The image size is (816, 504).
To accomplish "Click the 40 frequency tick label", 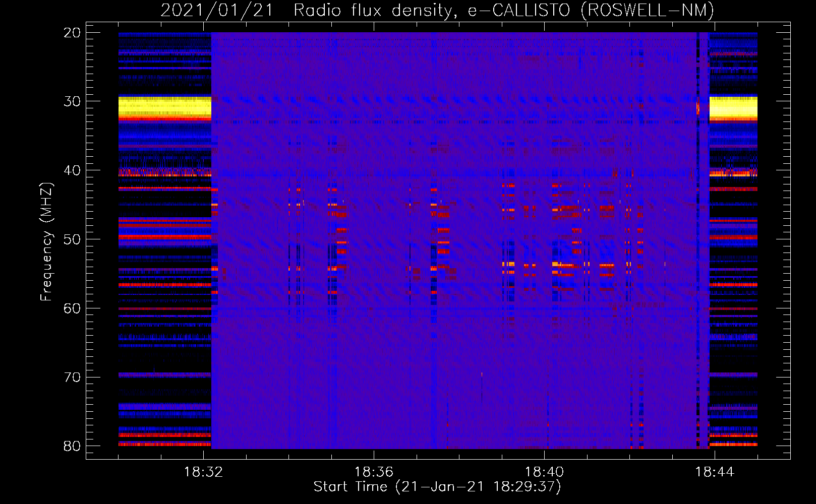I will [72, 170].
